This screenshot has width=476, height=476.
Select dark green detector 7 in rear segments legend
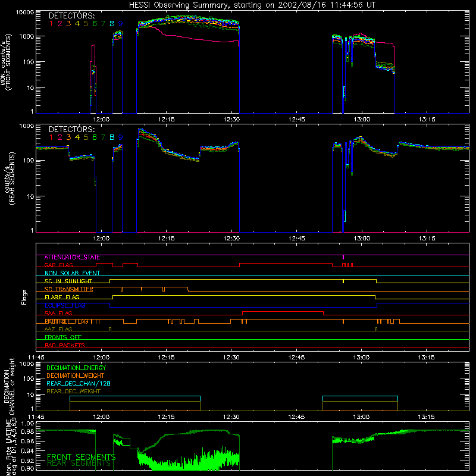[103, 137]
